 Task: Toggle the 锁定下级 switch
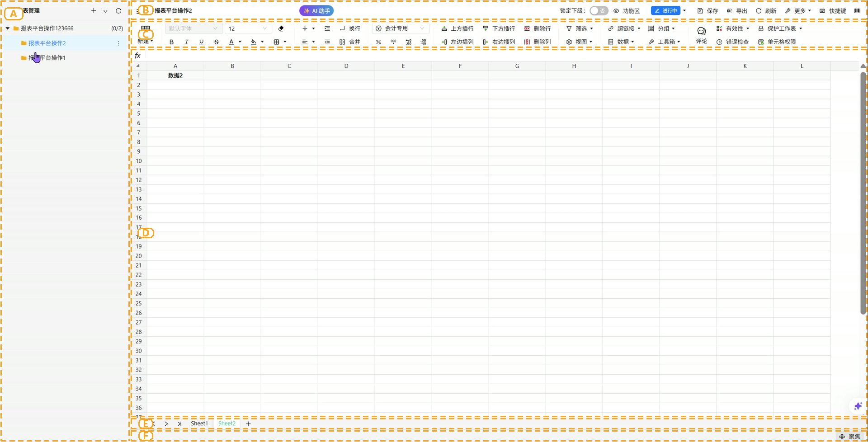pos(599,11)
